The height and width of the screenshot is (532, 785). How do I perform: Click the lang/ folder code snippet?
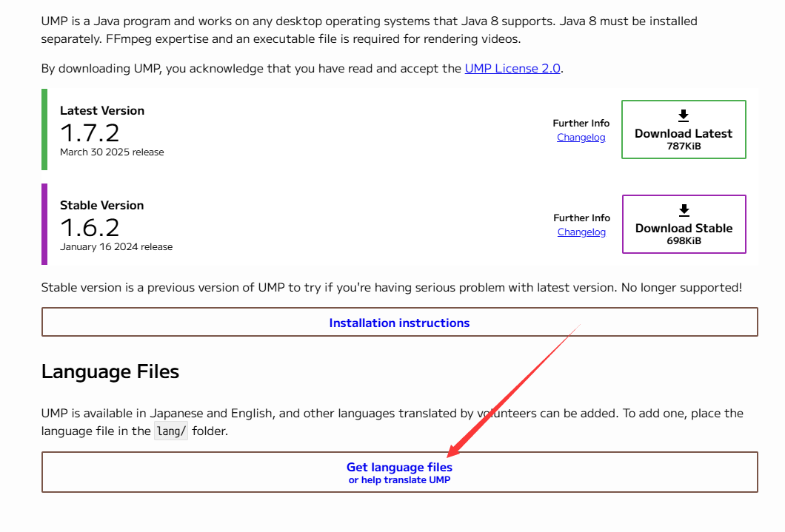click(171, 431)
